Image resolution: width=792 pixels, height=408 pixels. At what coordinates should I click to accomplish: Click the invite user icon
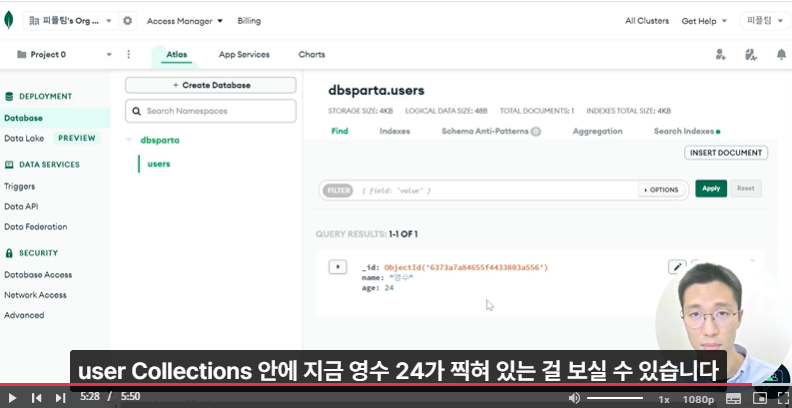pos(721,55)
